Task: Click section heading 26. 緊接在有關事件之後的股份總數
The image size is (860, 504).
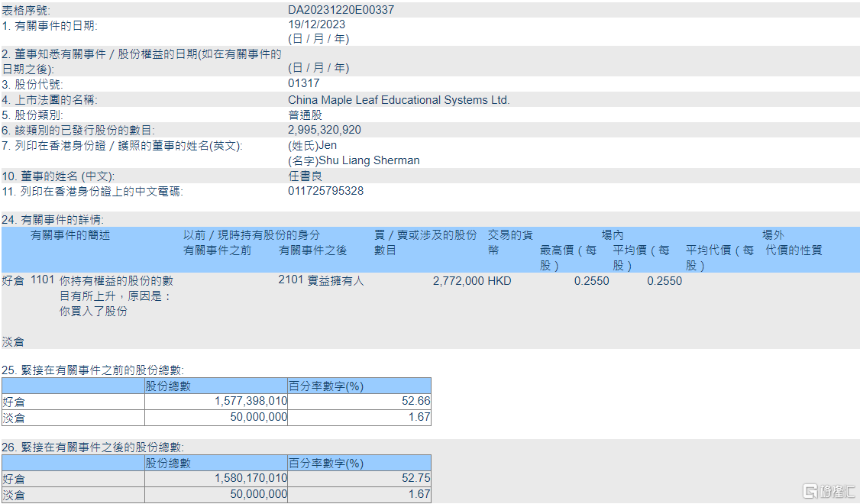Action: pyautogui.click(x=92, y=447)
